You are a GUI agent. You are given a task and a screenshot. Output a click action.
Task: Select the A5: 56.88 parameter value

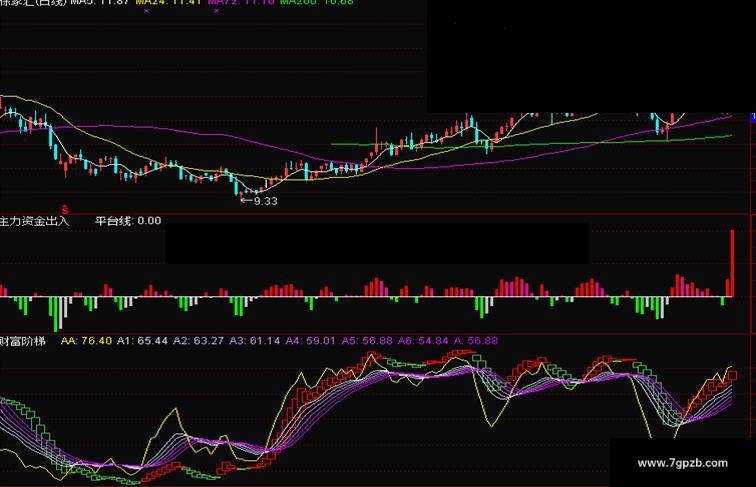(367, 341)
